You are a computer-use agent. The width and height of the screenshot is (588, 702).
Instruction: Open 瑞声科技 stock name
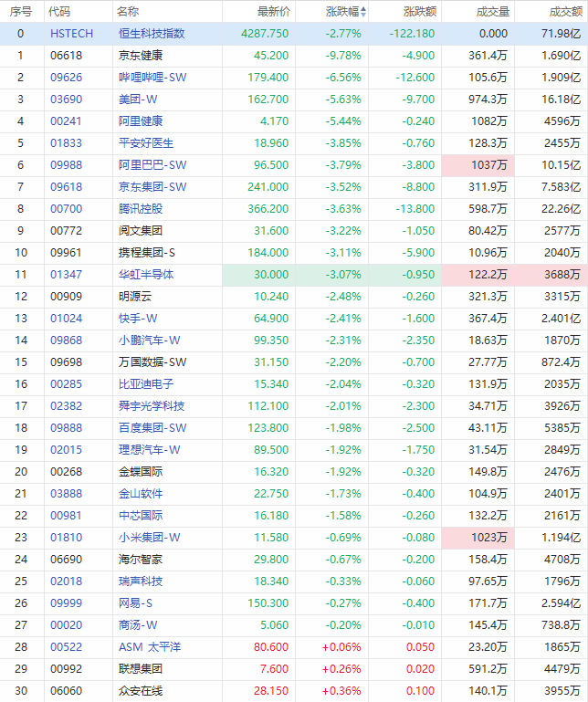coord(141,582)
